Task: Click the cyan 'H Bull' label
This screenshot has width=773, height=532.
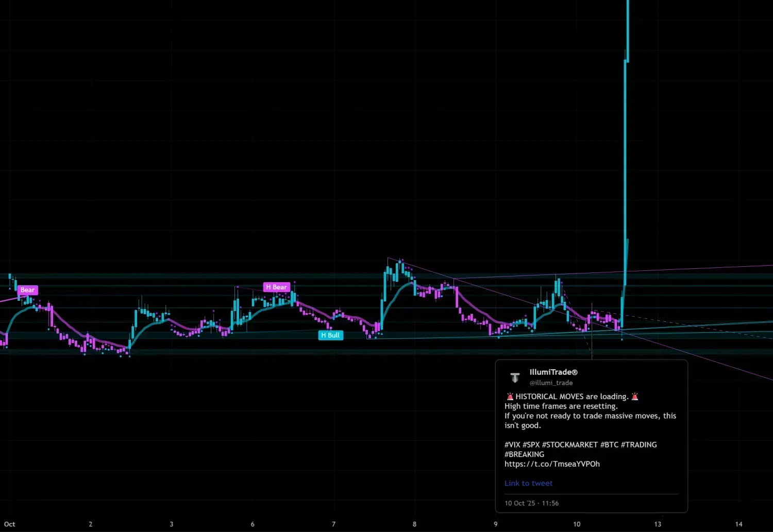Action: [x=330, y=335]
